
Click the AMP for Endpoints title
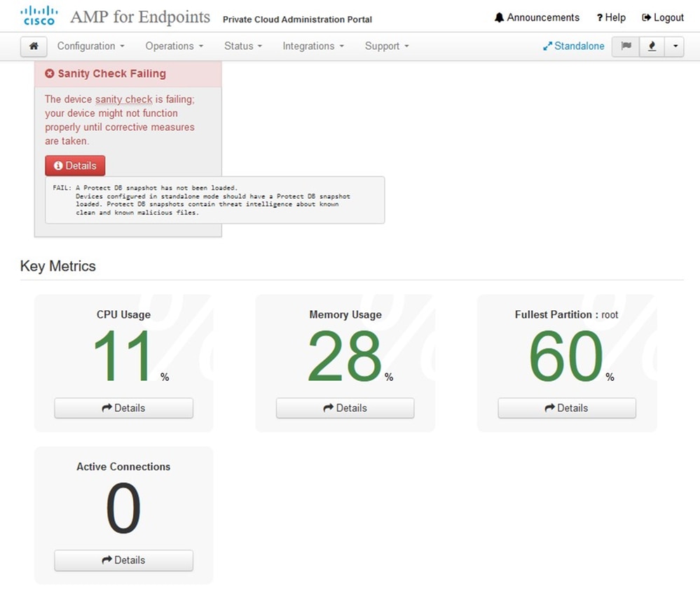[140, 17]
